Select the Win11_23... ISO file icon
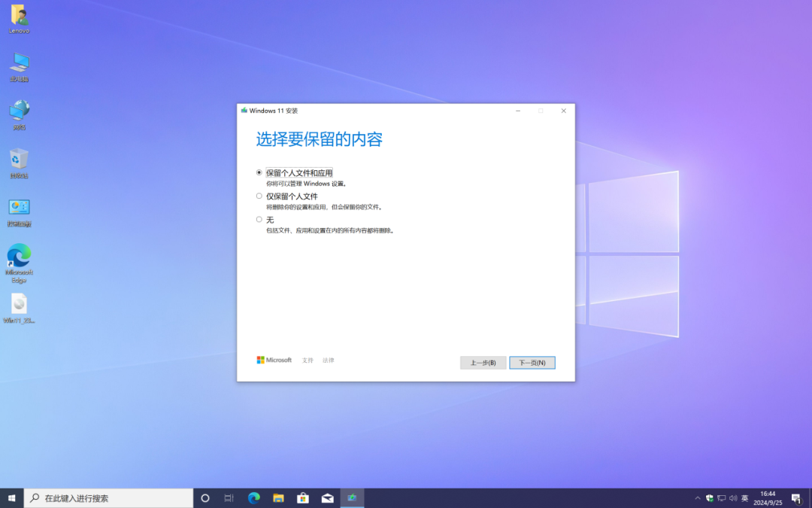 tap(19, 309)
